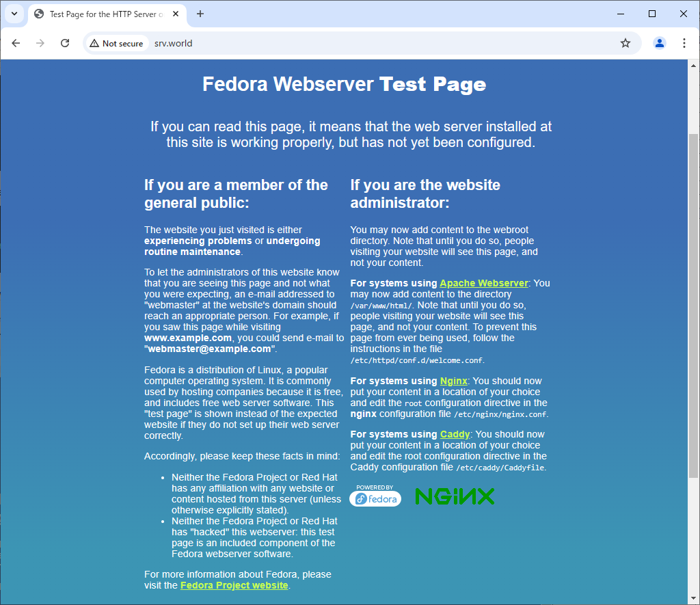Bookmark this page with star icon
Screen dimensions: 700x605
[x=625, y=43]
